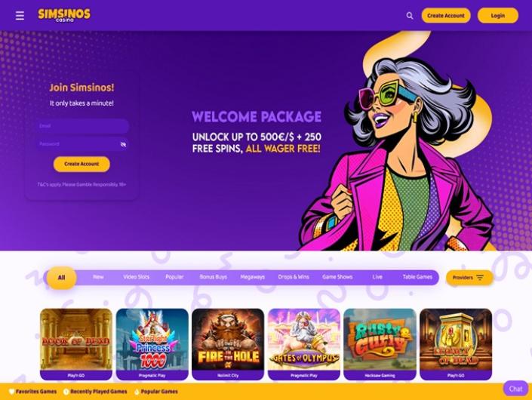
Task: Open the Providers filter dropdown
Action: coord(469,278)
